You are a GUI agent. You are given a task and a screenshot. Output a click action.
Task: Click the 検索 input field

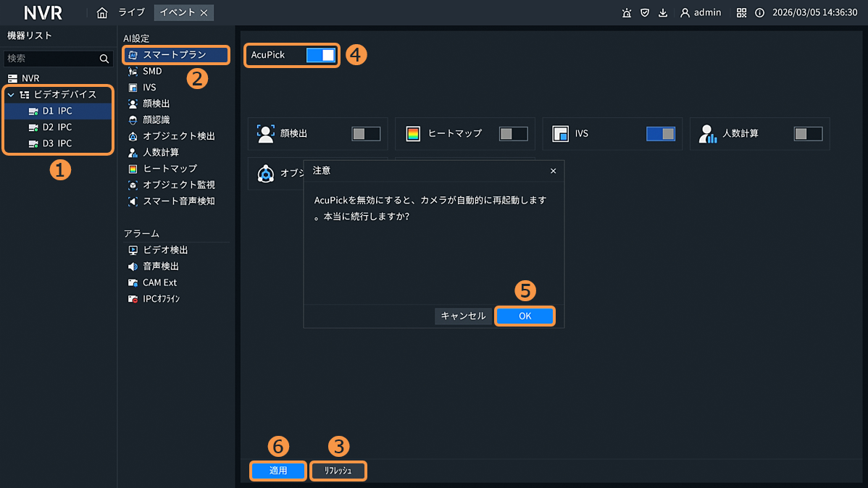point(51,59)
